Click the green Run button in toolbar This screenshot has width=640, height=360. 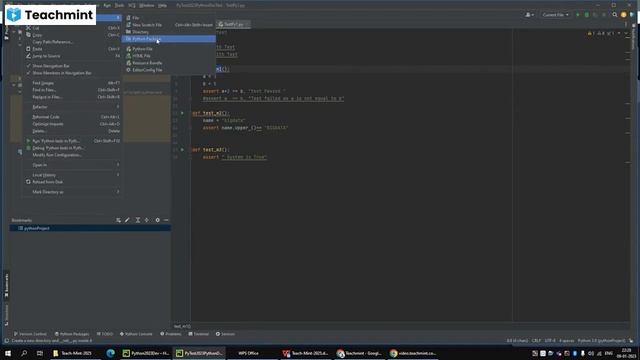pos(578,15)
